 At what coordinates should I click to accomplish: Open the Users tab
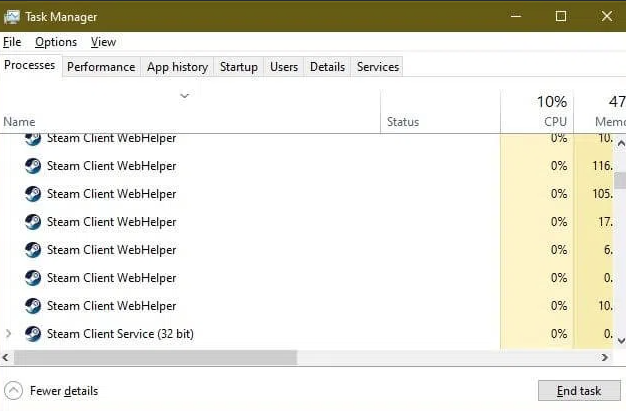(x=284, y=67)
